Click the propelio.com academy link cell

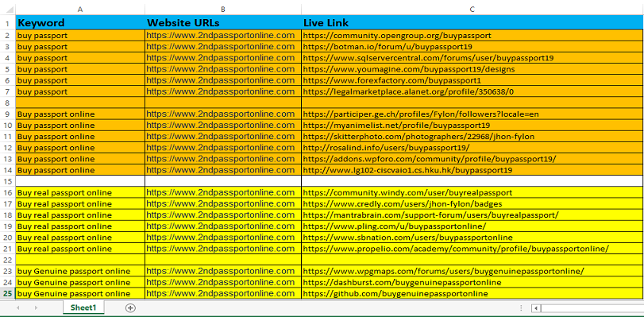pyautogui.click(x=472, y=249)
